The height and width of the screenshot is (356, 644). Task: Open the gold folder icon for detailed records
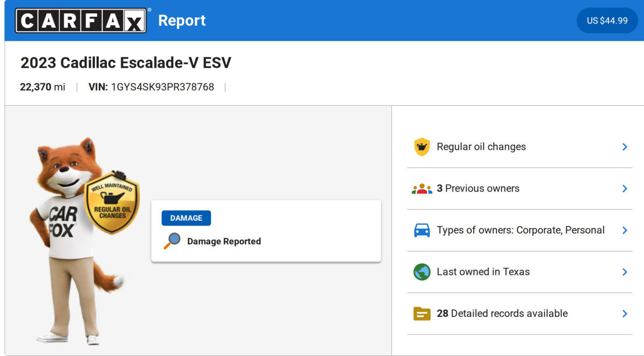tap(422, 314)
